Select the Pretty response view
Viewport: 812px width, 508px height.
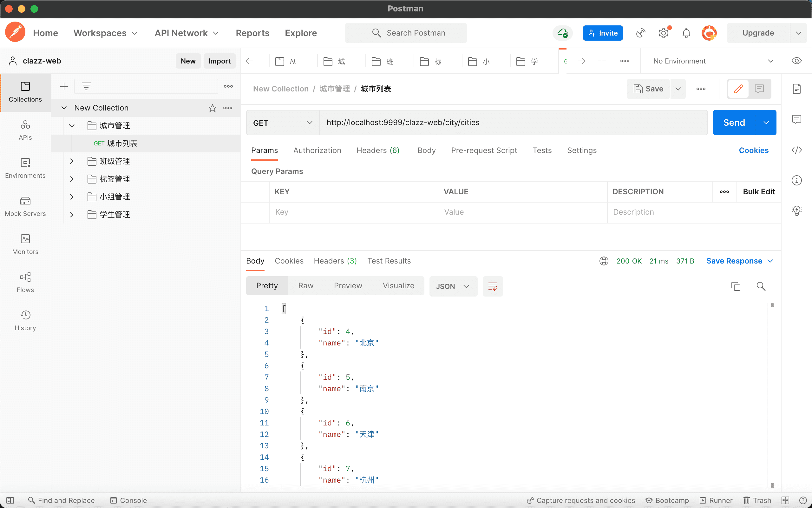[x=267, y=286]
